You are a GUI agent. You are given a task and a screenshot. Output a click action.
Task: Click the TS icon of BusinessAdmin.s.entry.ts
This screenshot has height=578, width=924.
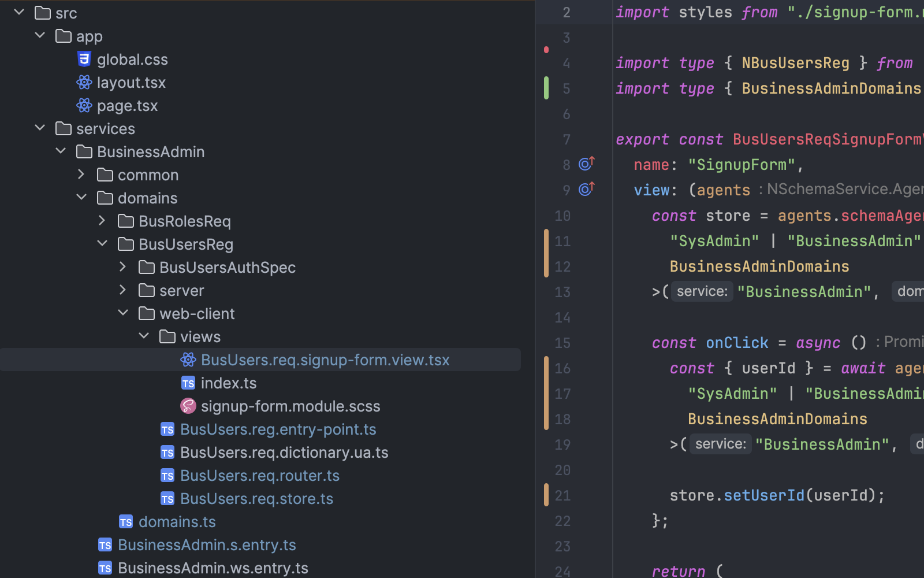[x=105, y=545]
